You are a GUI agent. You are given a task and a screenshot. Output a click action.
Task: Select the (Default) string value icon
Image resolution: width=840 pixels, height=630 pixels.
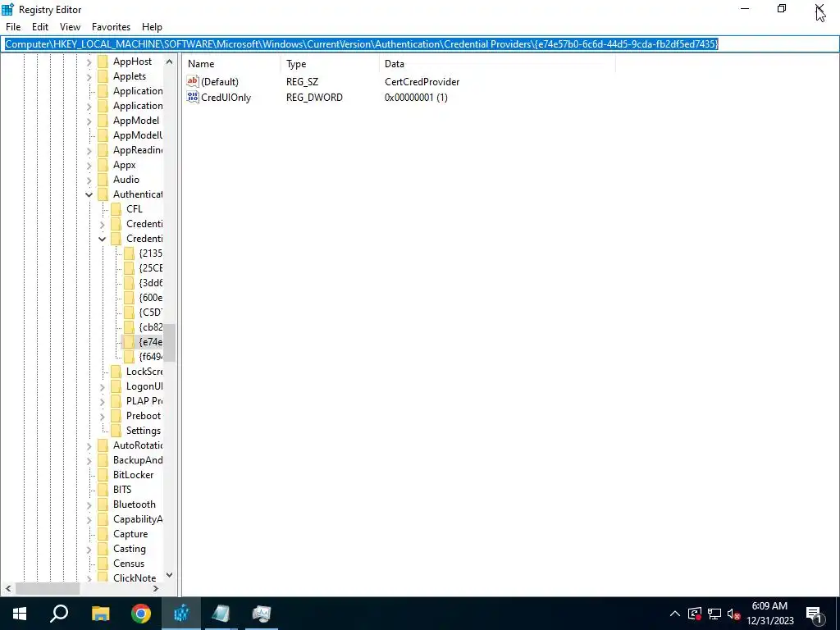click(x=192, y=81)
